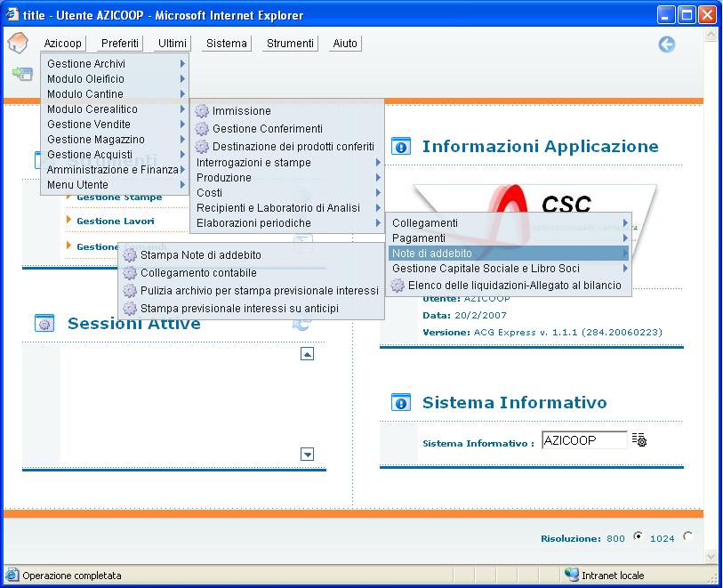This screenshot has width=723, height=588.
Task: Click gear icon beside Pulizia archivio entry
Action: [130, 291]
